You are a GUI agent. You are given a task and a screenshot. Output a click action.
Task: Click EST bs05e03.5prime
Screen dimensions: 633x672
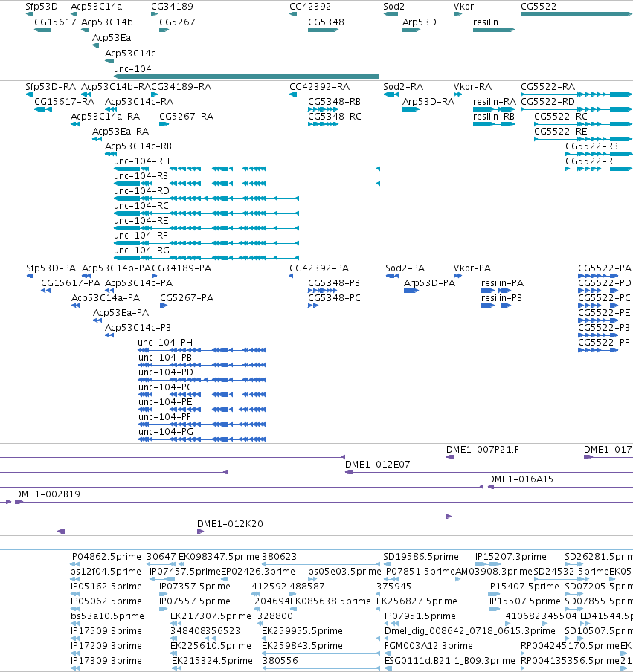pyautogui.click(x=312, y=579)
